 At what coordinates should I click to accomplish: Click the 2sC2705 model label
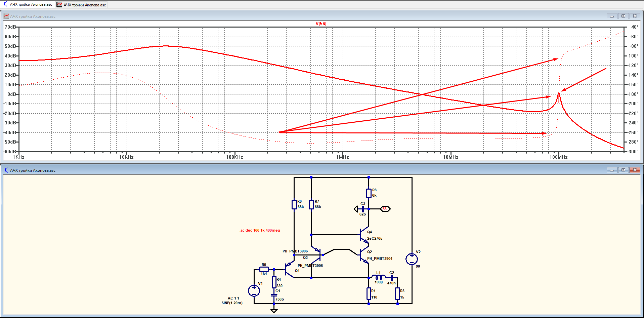[x=375, y=238]
